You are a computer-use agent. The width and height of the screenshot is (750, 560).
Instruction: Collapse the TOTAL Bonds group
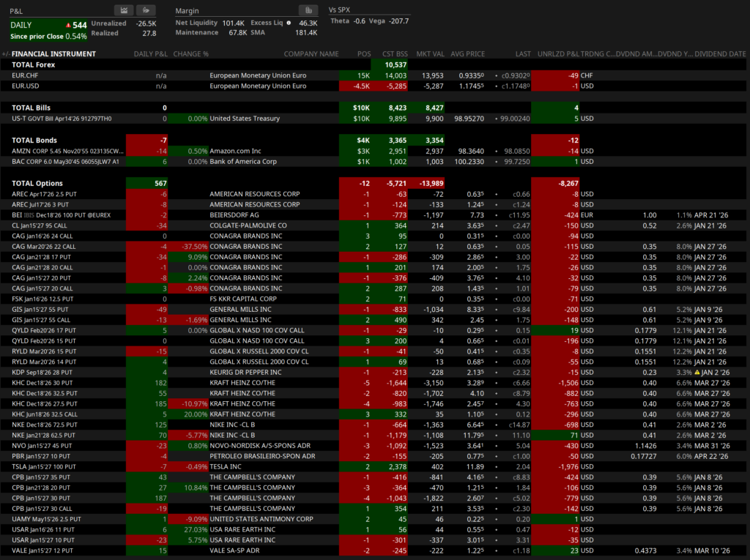34,140
